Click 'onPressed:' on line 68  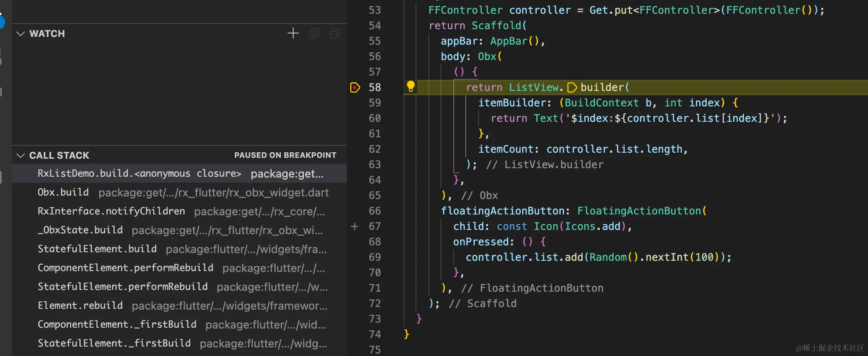coord(483,242)
